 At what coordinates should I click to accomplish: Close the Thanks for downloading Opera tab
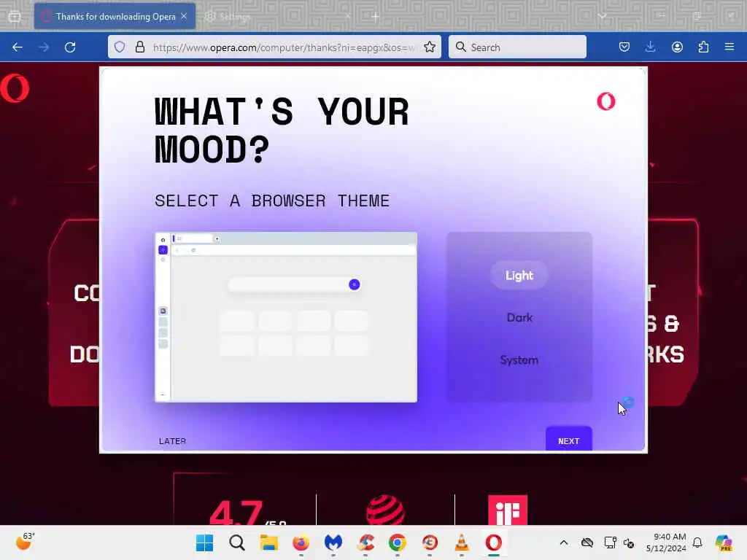(x=185, y=16)
